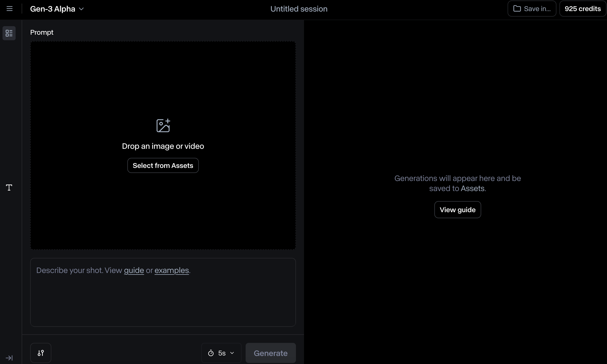Click the chevron next to Gen-3 Alpha
The image size is (607, 364).
tap(81, 9)
